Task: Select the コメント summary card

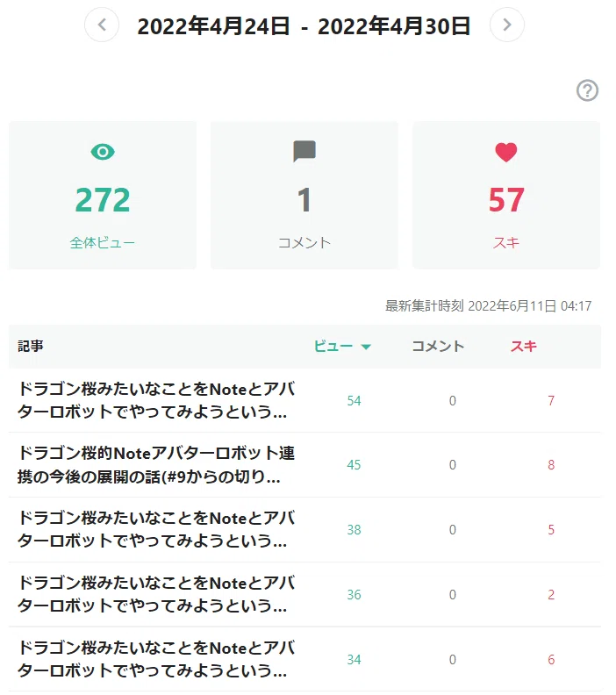Action: pyautogui.click(x=304, y=195)
